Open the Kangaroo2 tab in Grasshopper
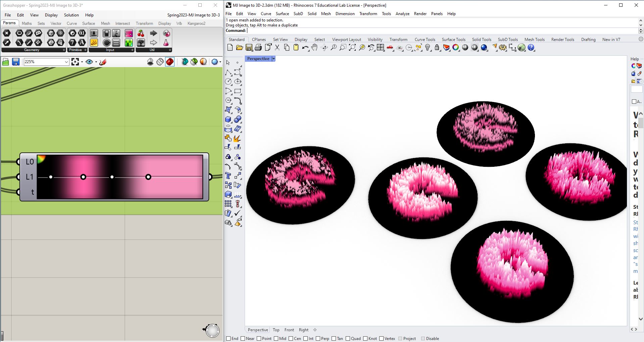 pyautogui.click(x=196, y=23)
